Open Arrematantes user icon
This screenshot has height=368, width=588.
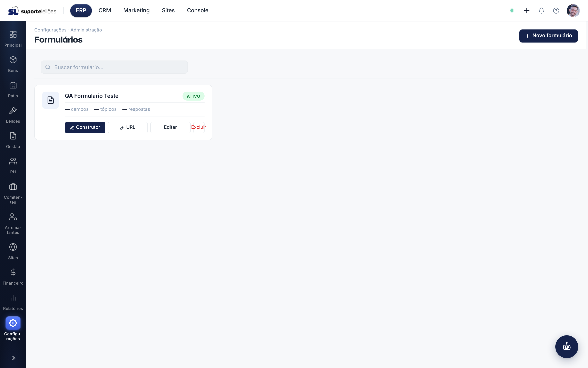(13, 217)
